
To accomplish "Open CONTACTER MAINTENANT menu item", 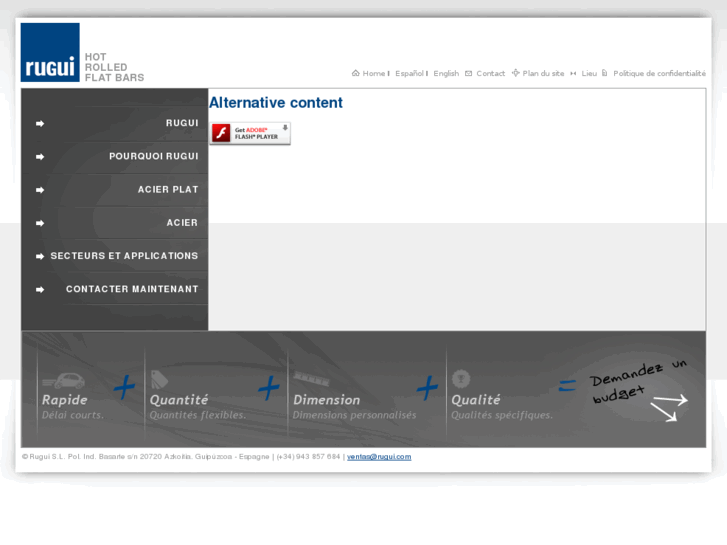I will [x=132, y=289].
